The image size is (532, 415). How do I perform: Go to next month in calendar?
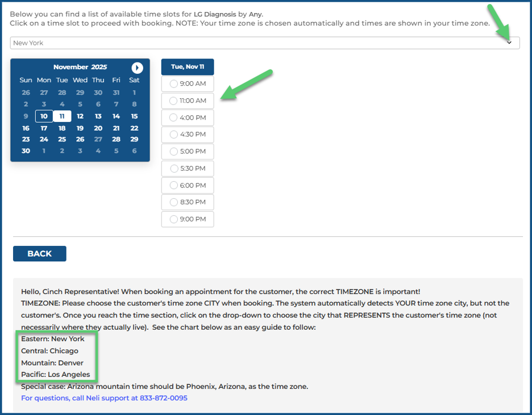click(x=137, y=68)
